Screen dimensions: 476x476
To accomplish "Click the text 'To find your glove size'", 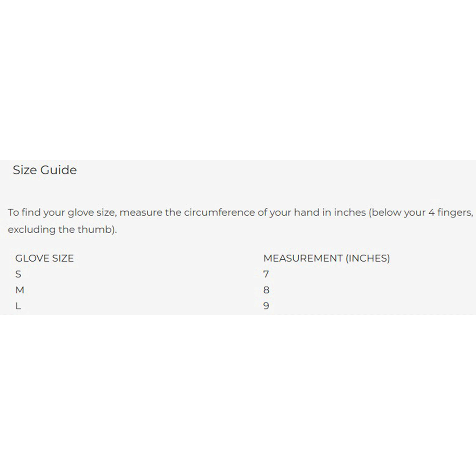I will click(x=62, y=213).
